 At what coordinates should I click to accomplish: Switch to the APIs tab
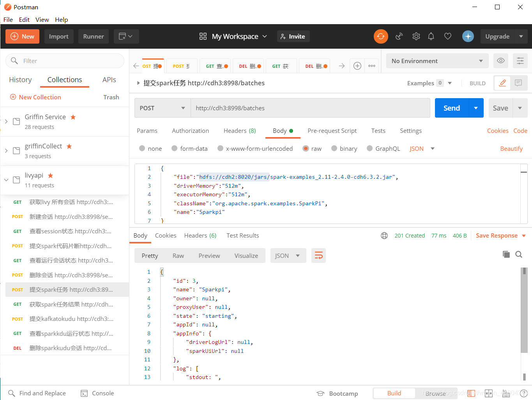tap(109, 79)
